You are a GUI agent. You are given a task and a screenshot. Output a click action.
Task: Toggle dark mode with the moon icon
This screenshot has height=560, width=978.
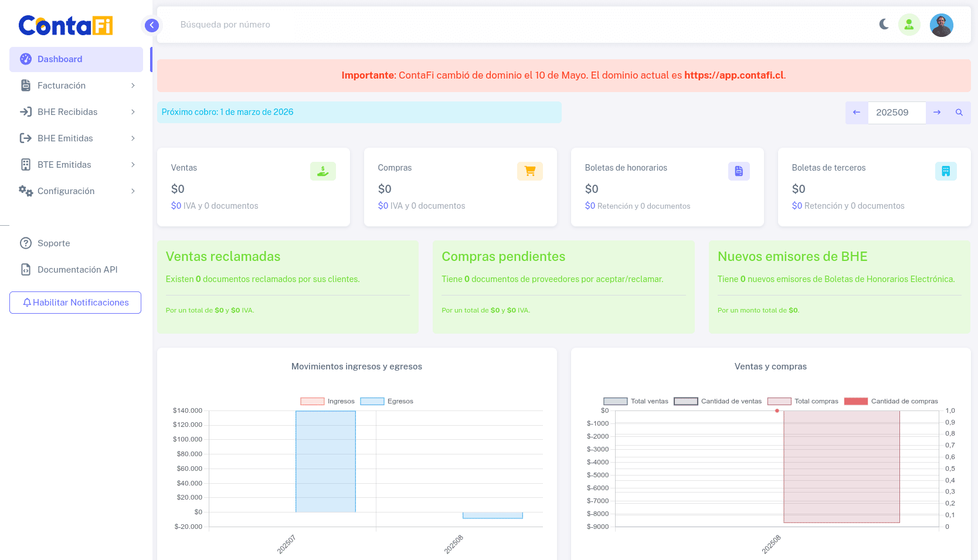click(884, 25)
